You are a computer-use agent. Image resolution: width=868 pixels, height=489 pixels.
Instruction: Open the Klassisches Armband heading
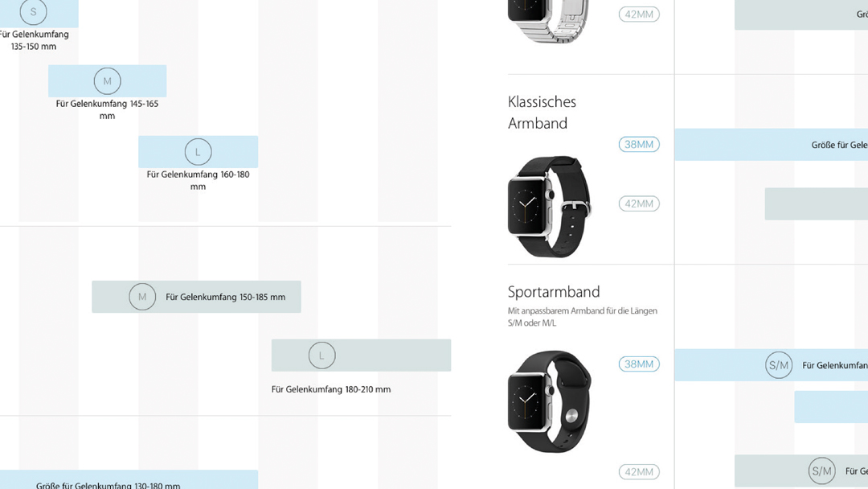pyautogui.click(x=542, y=113)
